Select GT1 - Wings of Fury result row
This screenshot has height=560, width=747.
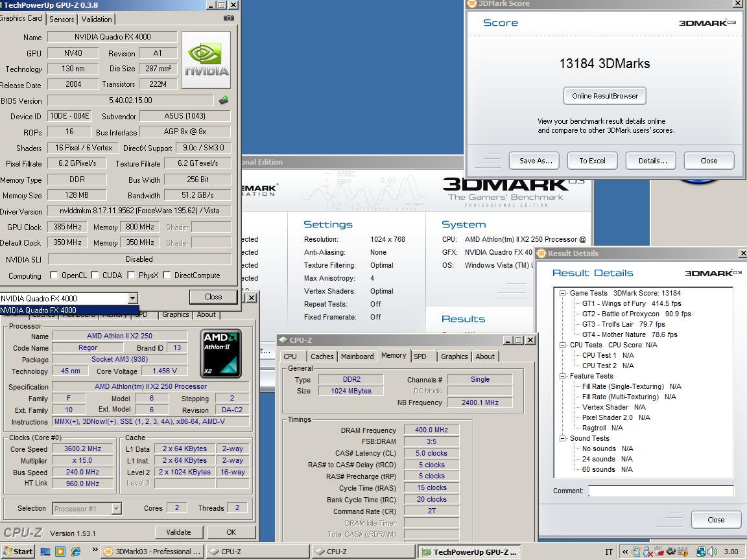632,303
